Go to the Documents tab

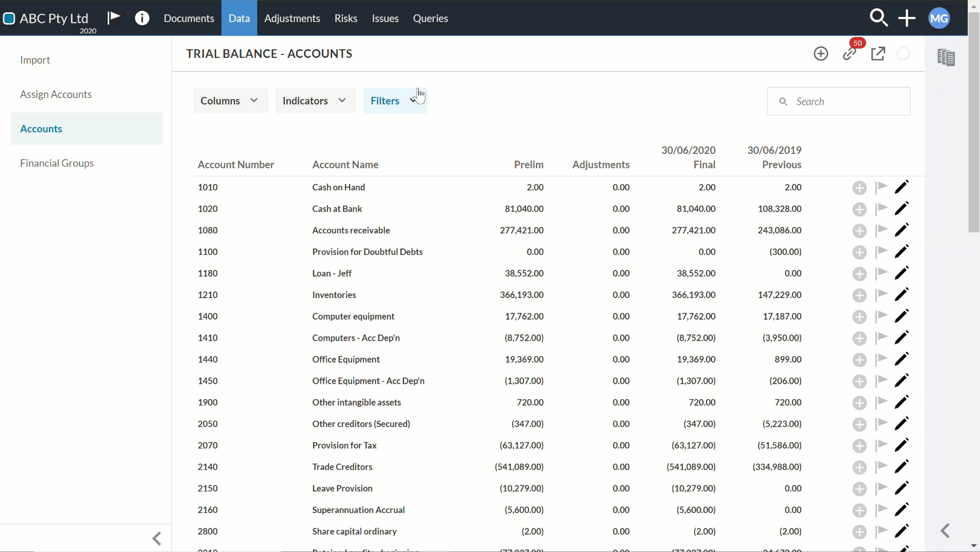tap(189, 18)
